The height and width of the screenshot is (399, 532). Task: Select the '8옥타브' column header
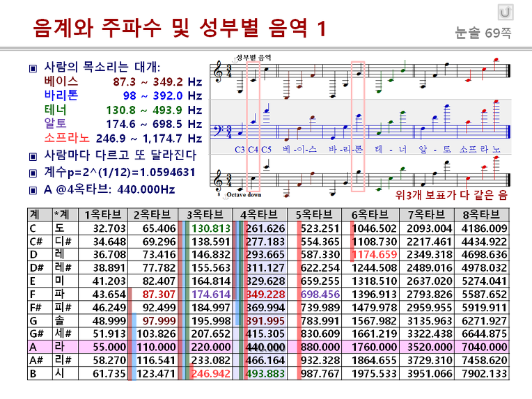[481, 214]
